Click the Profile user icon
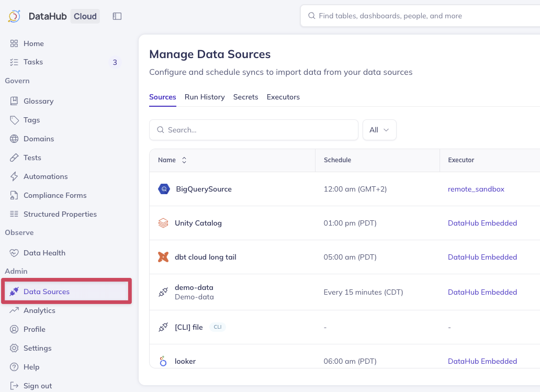Viewport: 540px width, 392px height. click(x=14, y=329)
